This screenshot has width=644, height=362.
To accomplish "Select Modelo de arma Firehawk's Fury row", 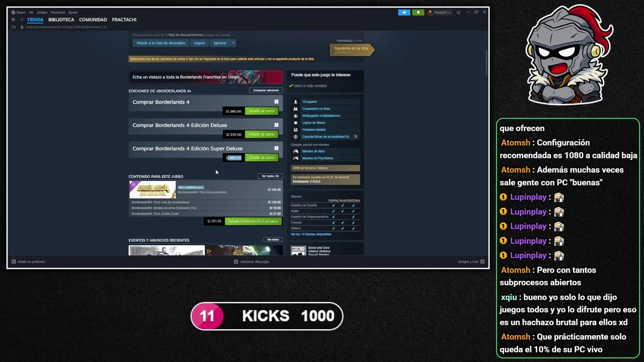I will 206,208.
